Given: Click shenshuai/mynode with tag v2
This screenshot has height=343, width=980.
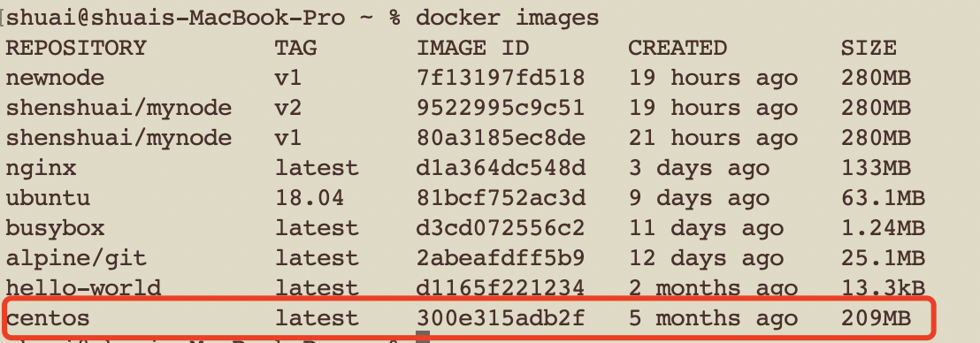Looking at the screenshot, I should 119,108.
